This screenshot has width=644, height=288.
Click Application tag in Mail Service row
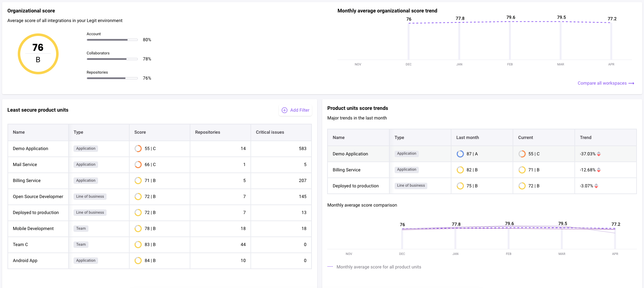coord(86,165)
